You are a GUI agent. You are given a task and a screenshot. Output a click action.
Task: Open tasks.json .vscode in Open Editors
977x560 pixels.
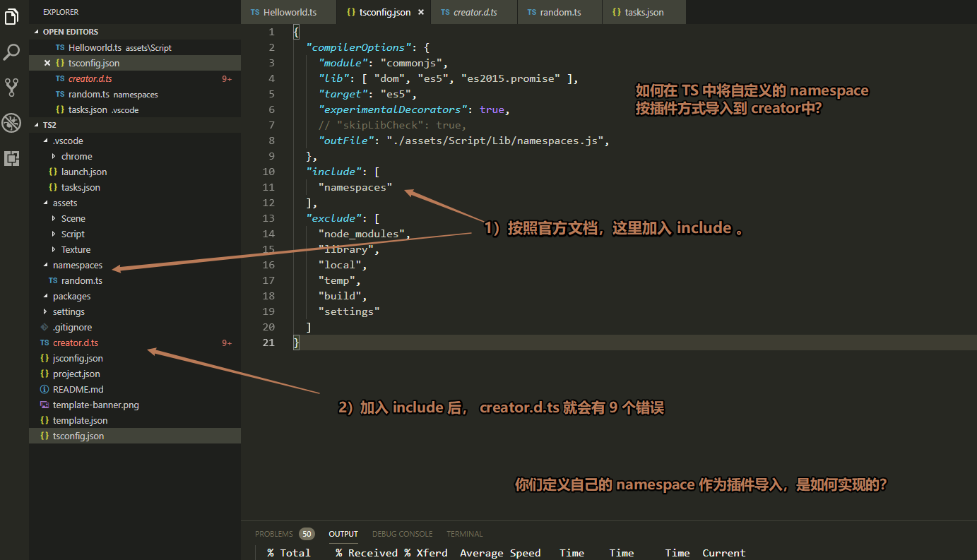click(135, 109)
